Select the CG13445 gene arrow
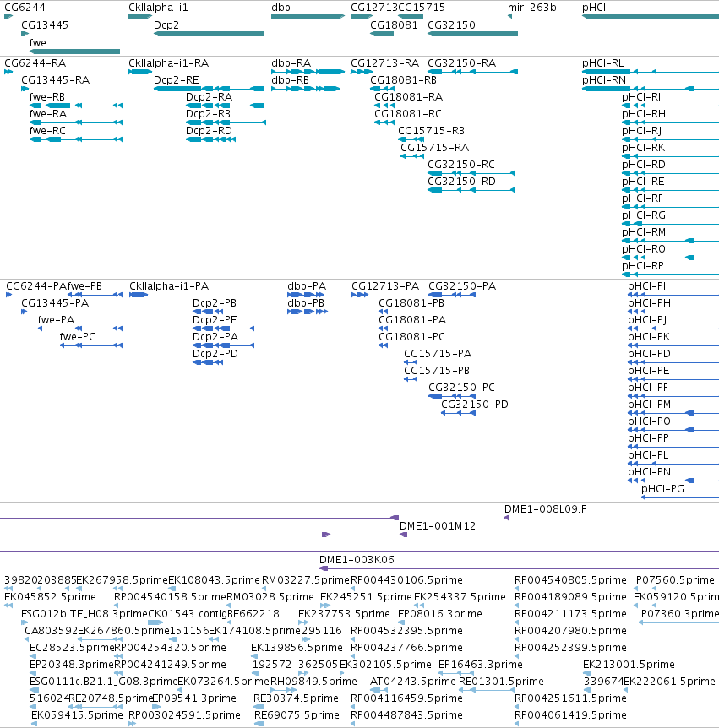 (x=25, y=34)
